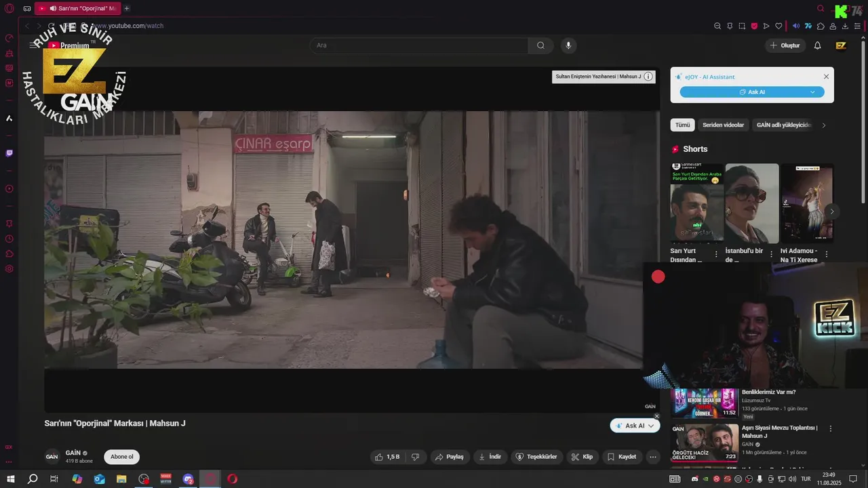
Task: Open menu for Sarı Yurt Dışından short
Action: coord(716,254)
